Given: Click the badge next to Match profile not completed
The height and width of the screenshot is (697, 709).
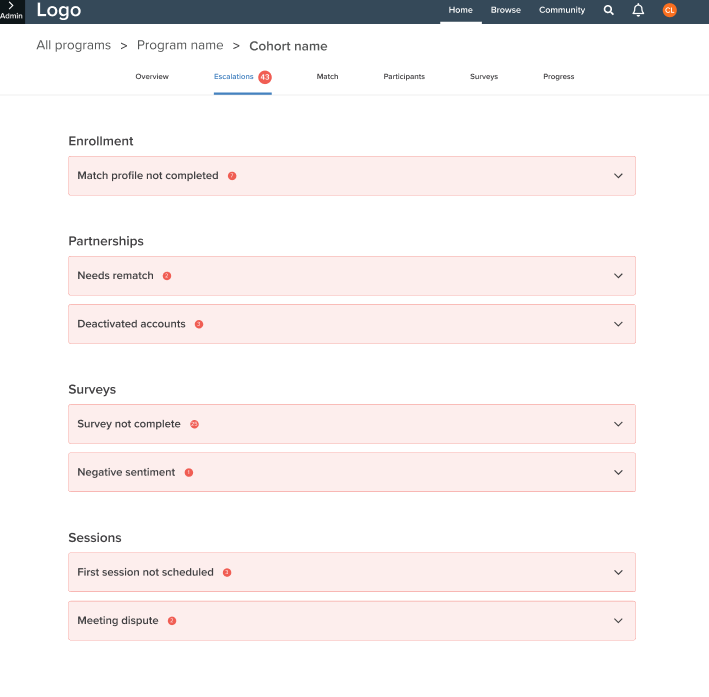Looking at the screenshot, I should pos(232,176).
